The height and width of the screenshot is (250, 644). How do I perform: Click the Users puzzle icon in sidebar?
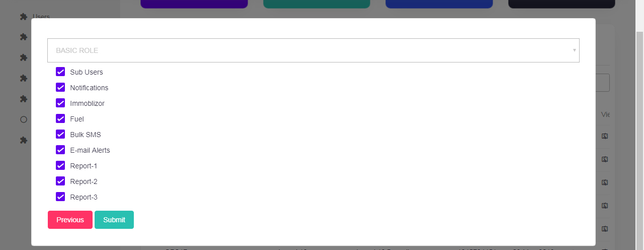[23, 17]
